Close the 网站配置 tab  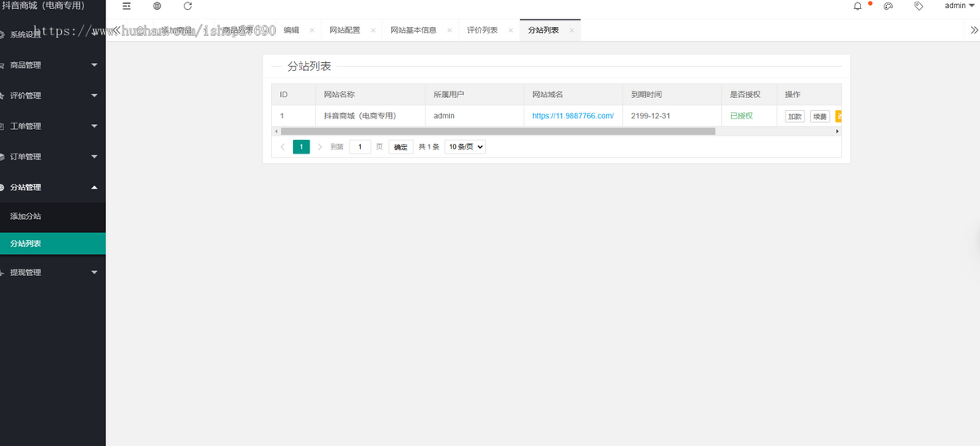[x=373, y=30]
